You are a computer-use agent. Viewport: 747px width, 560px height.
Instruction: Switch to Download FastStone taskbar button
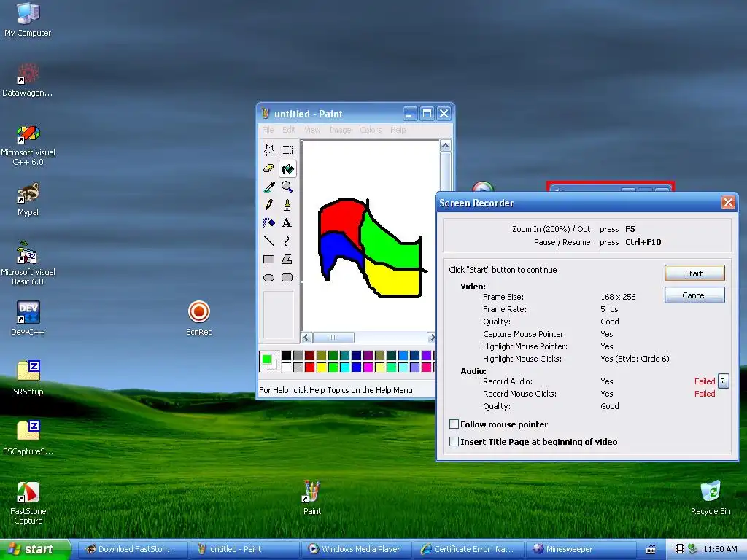click(x=133, y=550)
